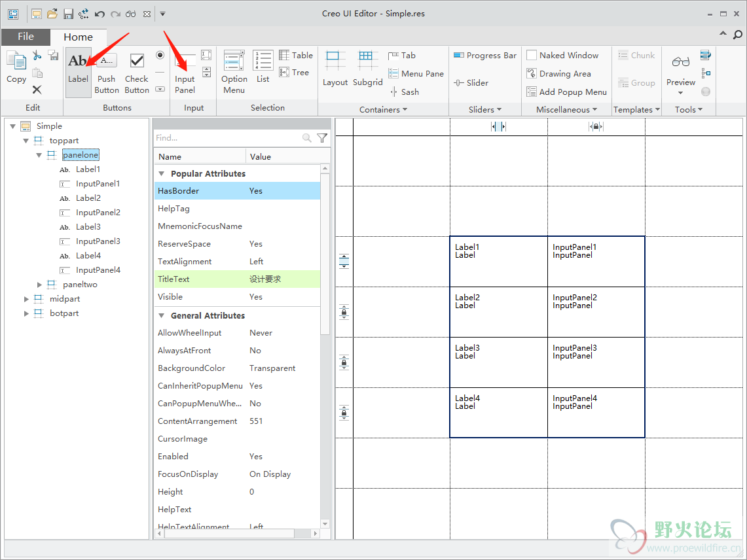Viewport: 747px width, 560px height.
Task: Insert a Drawing Area
Action: pos(558,73)
